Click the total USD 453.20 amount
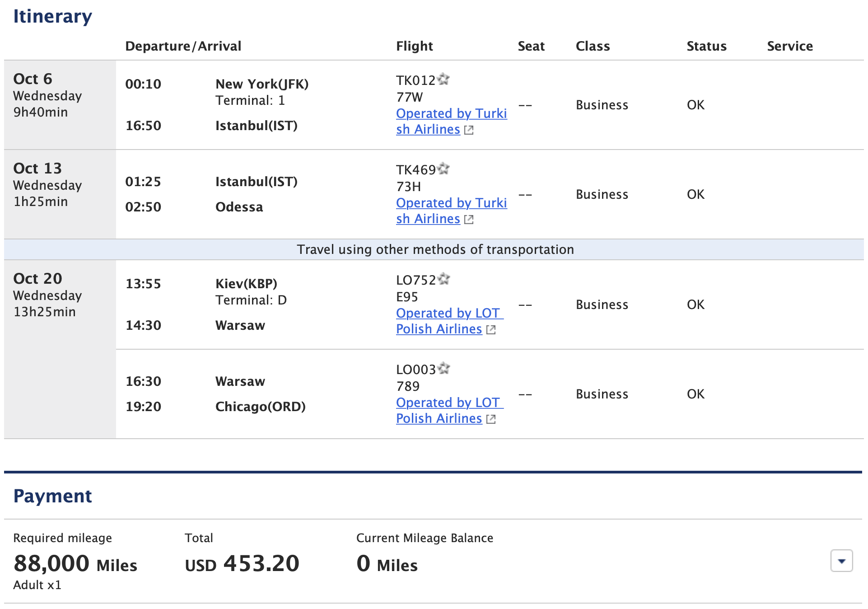 coord(242,564)
